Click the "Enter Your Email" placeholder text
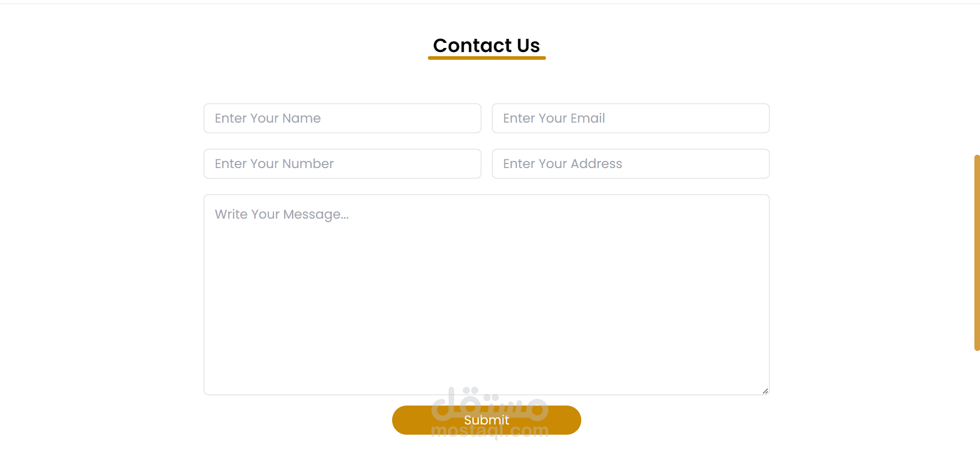Image resolution: width=980 pixels, height=450 pixels. pyautogui.click(x=554, y=119)
